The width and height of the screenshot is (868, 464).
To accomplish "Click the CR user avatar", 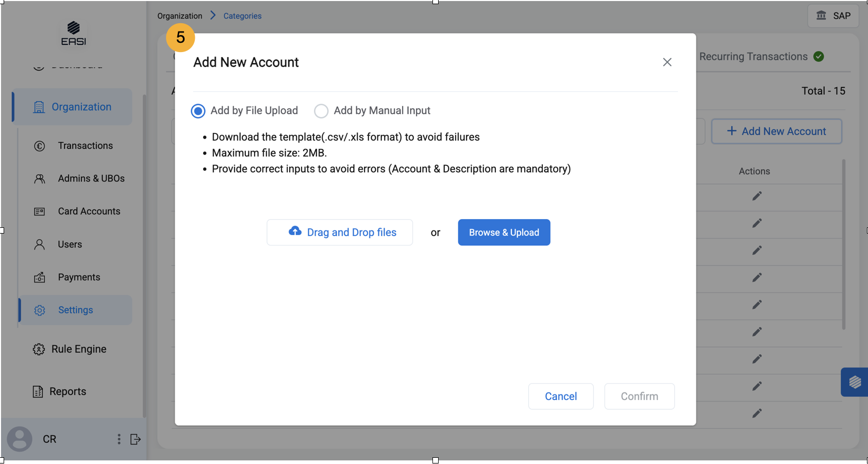I will [20, 439].
